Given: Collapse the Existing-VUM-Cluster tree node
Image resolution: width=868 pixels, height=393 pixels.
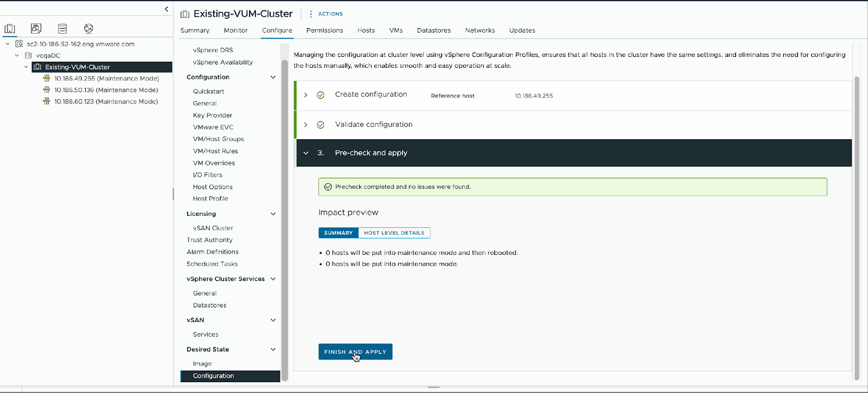Looking at the screenshot, I should point(26,67).
